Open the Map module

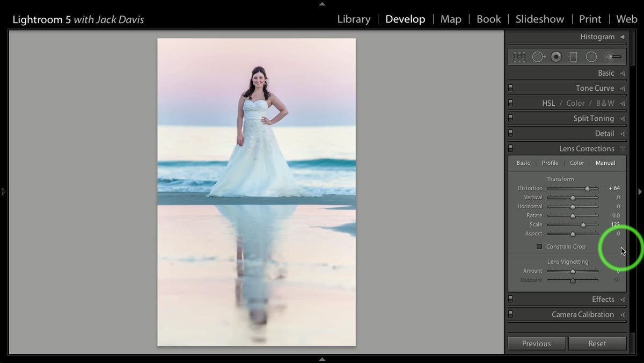point(451,19)
